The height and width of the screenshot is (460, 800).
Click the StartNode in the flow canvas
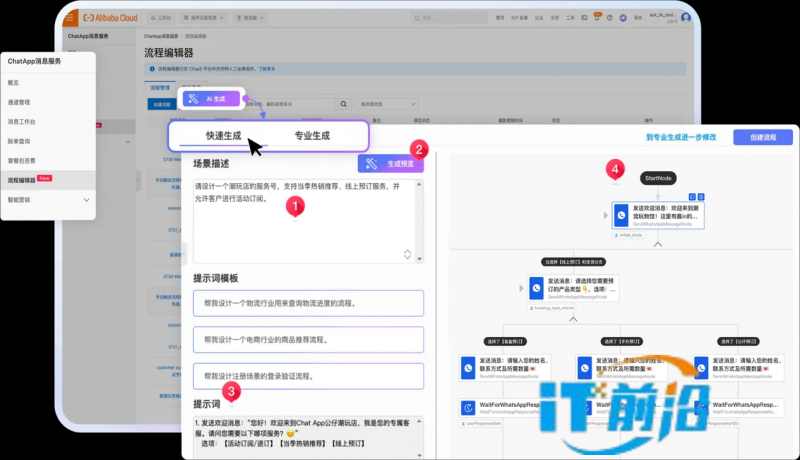[x=658, y=177]
